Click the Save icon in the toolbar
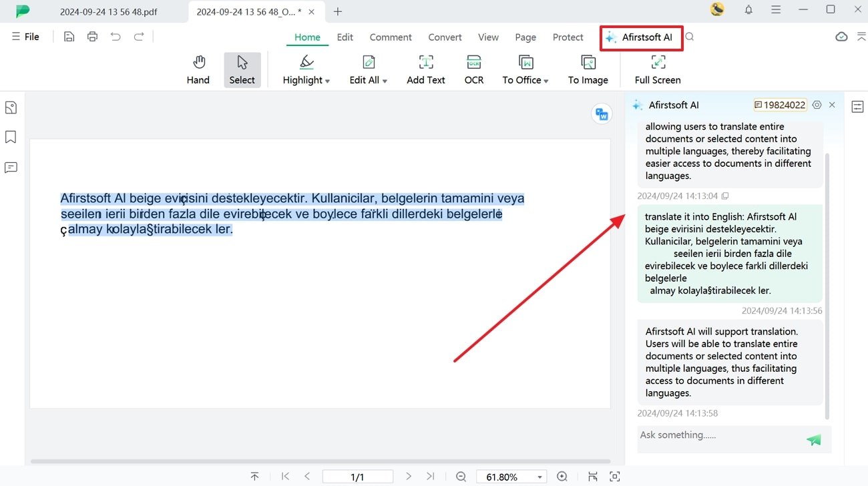This screenshot has height=486, width=868. coord(69,37)
